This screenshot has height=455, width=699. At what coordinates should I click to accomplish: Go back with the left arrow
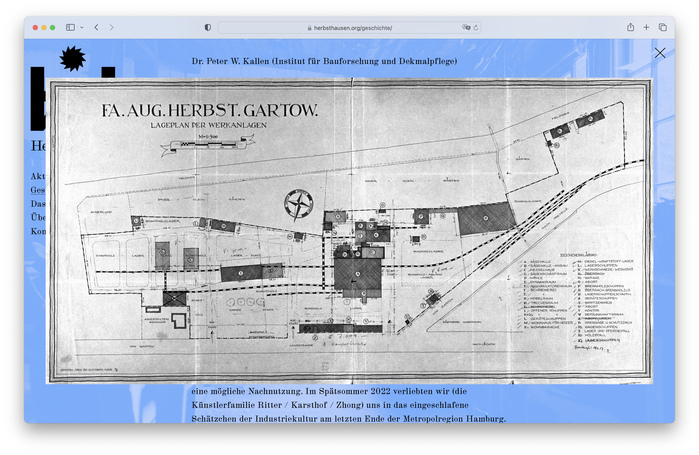[x=96, y=28]
